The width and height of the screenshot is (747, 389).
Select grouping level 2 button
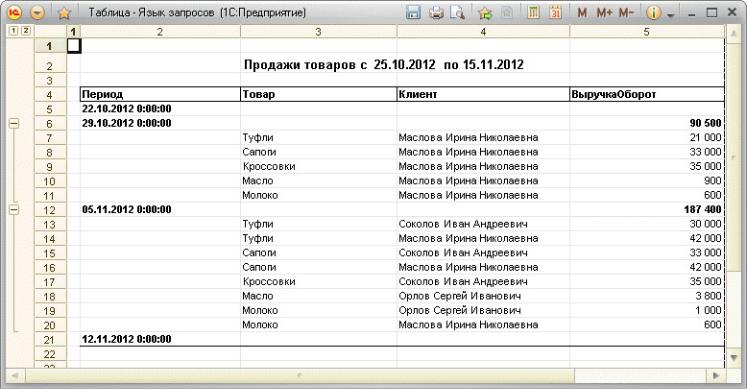26,31
